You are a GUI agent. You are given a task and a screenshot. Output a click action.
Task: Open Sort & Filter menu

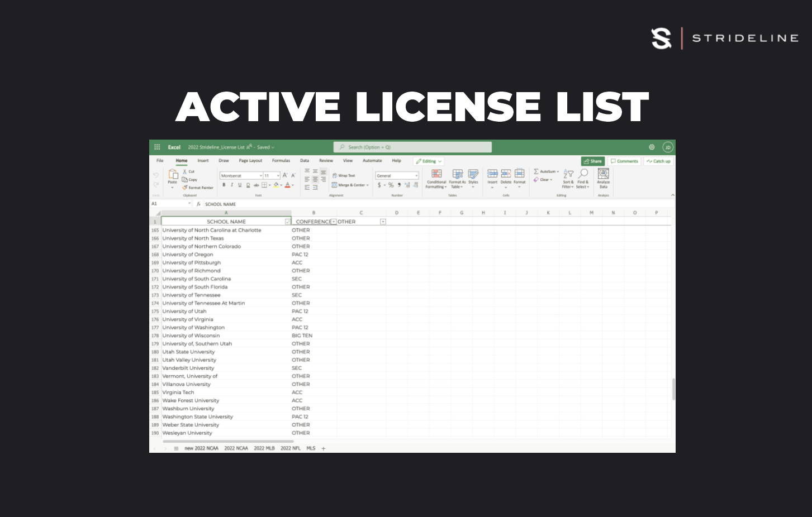pyautogui.click(x=568, y=179)
